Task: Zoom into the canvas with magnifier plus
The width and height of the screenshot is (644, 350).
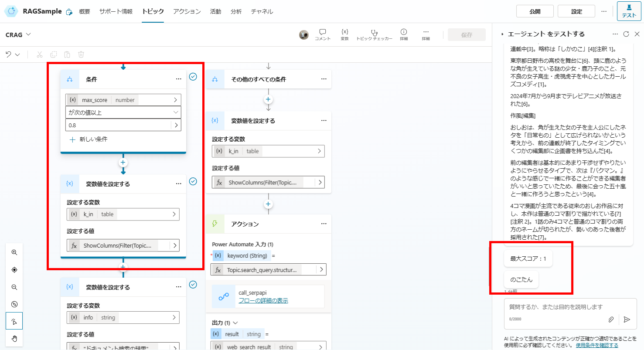Action: pos(14,252)
